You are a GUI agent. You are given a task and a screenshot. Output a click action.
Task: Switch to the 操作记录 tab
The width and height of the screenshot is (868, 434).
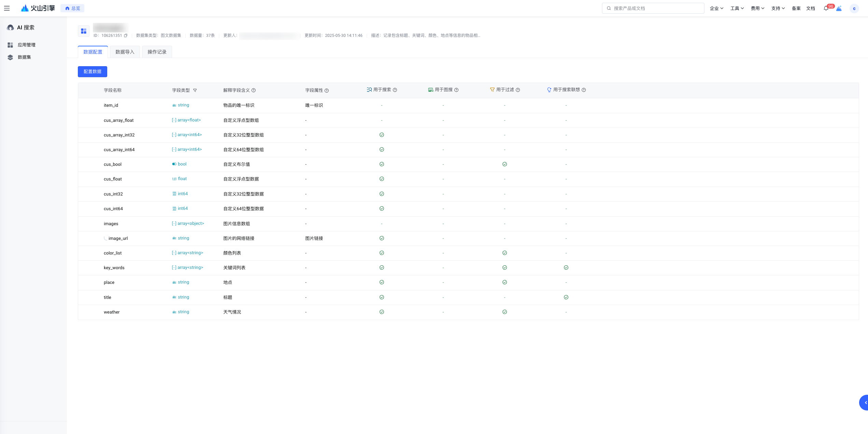coord(157,52)
